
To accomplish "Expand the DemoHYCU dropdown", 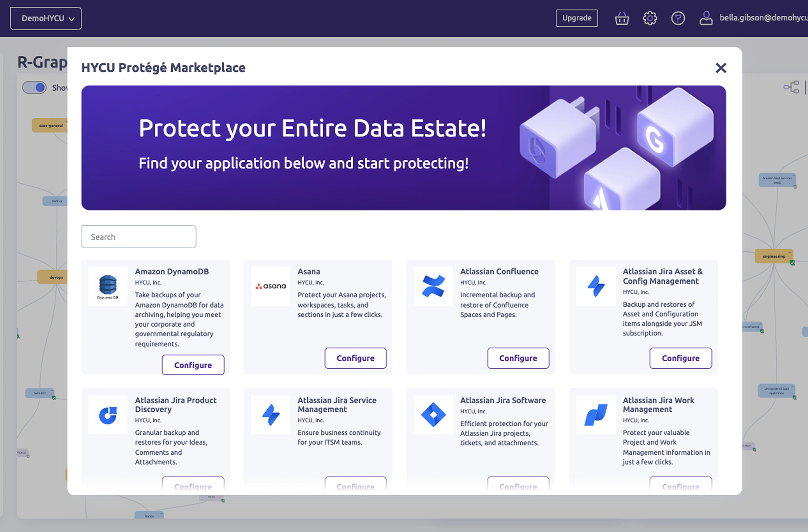I will click(x=46, y=18).
